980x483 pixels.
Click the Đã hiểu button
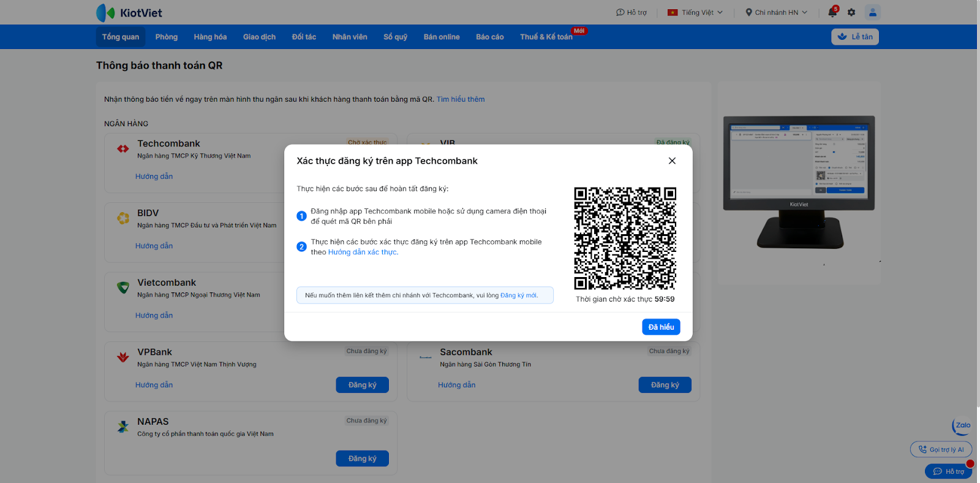click(661, 327)
